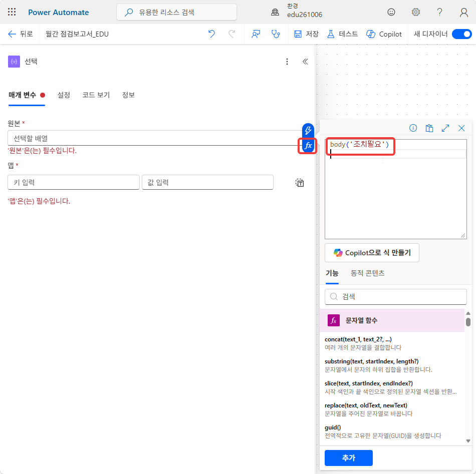This screenshot has width=476, height=474.
Task: Undo the last change
Action: (x=211, y=34)
